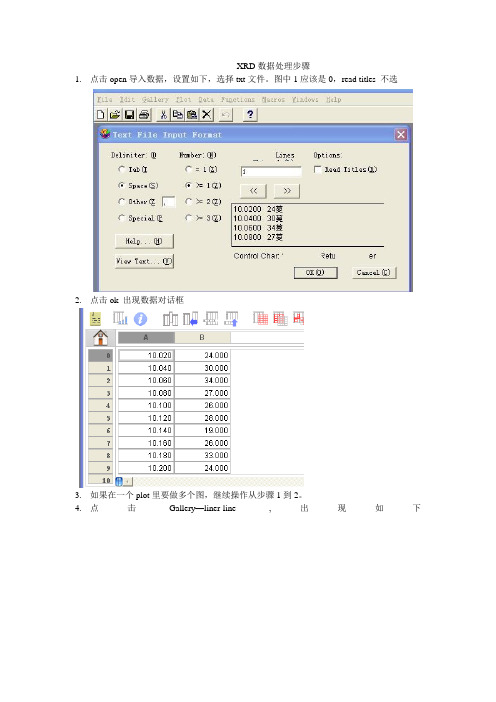
Task: Select the Tab delimiter radio button
Action: click(x=121, y=169)
